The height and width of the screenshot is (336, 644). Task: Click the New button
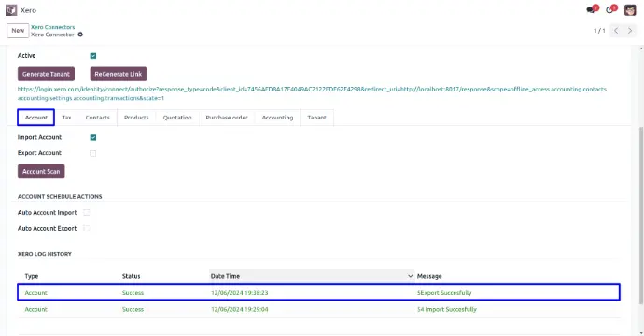[18, 31]
